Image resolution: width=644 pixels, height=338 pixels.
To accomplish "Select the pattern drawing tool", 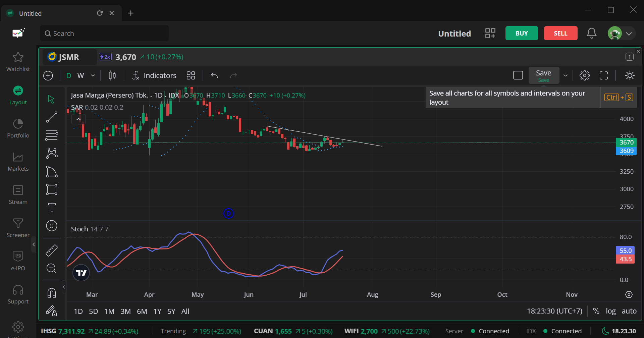I will point(51,153).
